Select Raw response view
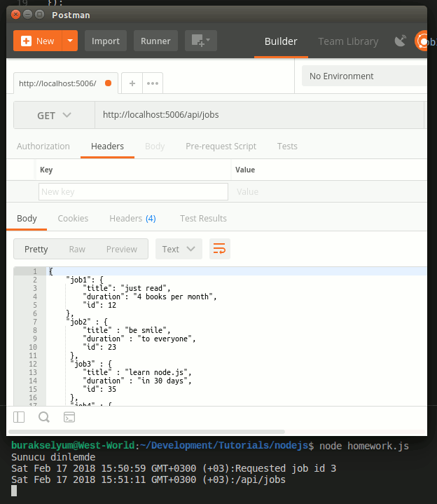Screen dimensions: 437x504 [x=77, y=249]
